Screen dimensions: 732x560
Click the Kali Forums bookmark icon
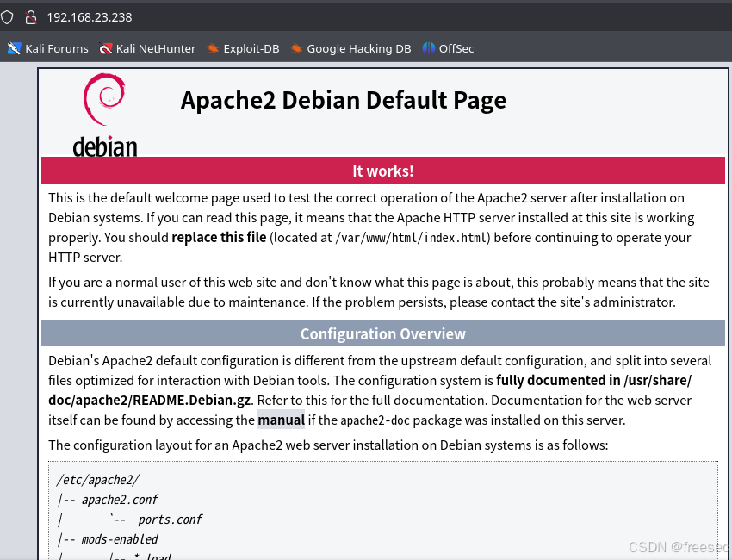14,48
